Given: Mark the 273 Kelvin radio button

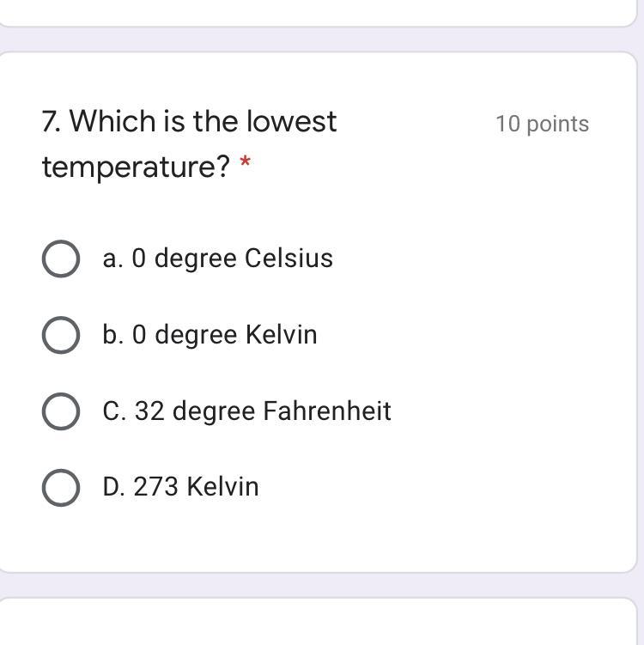Looking at the screenshot, I should (61, 487).
